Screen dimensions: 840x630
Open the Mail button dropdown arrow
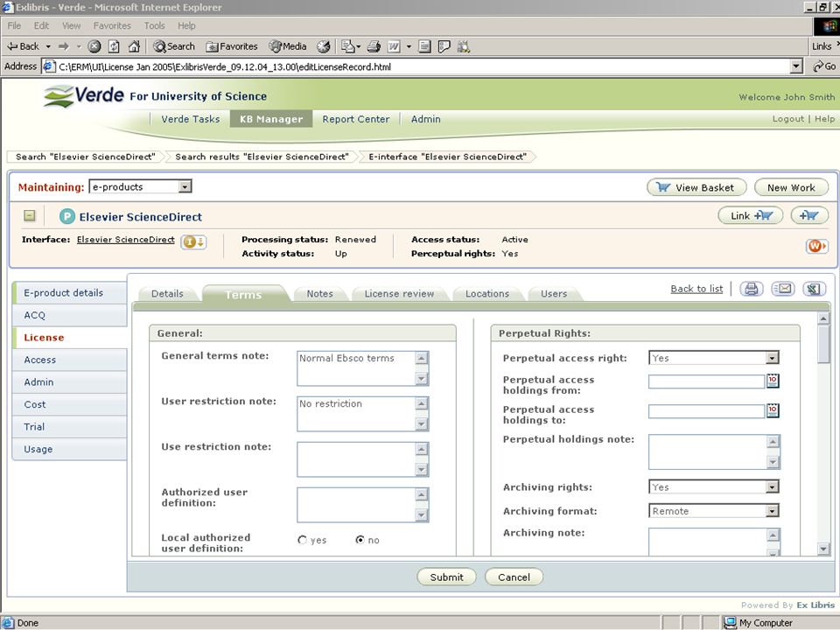358,46
